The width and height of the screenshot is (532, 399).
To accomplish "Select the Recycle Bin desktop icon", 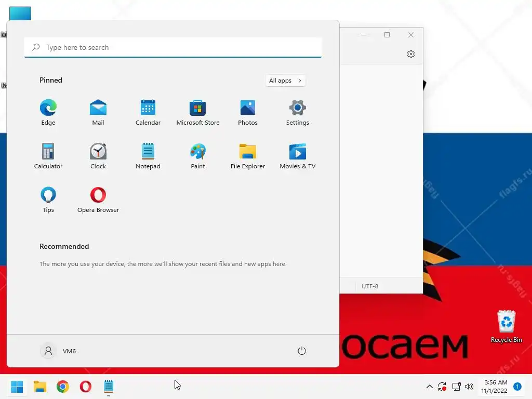I will pyautogui.click(x=506, y=326).
